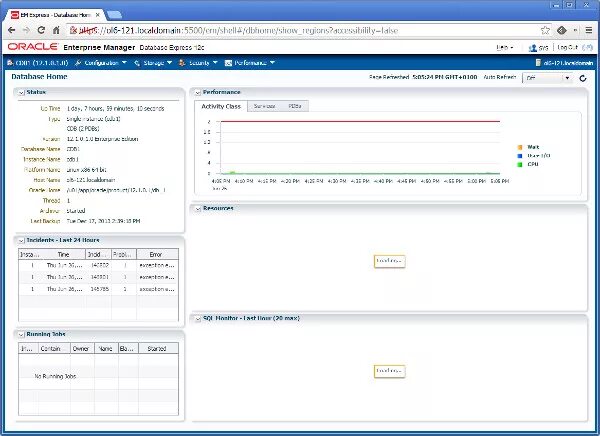Click the CDB (2 PDBs) text
The height and width of the screenshot is (436, 600).
click(83, 129)
